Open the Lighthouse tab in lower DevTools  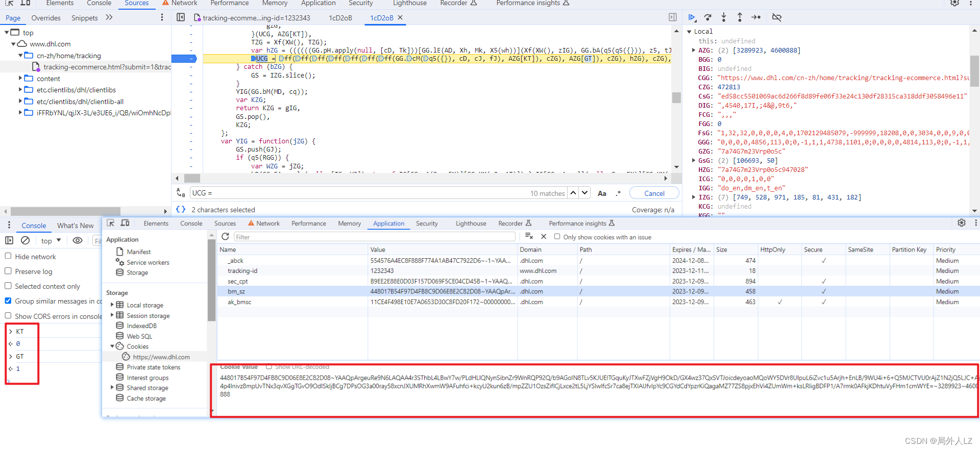pos(471,223)
